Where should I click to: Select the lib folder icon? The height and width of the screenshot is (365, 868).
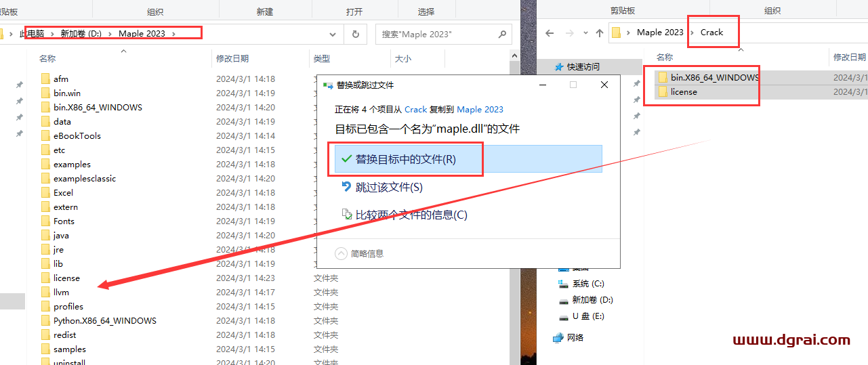point(45,263)
